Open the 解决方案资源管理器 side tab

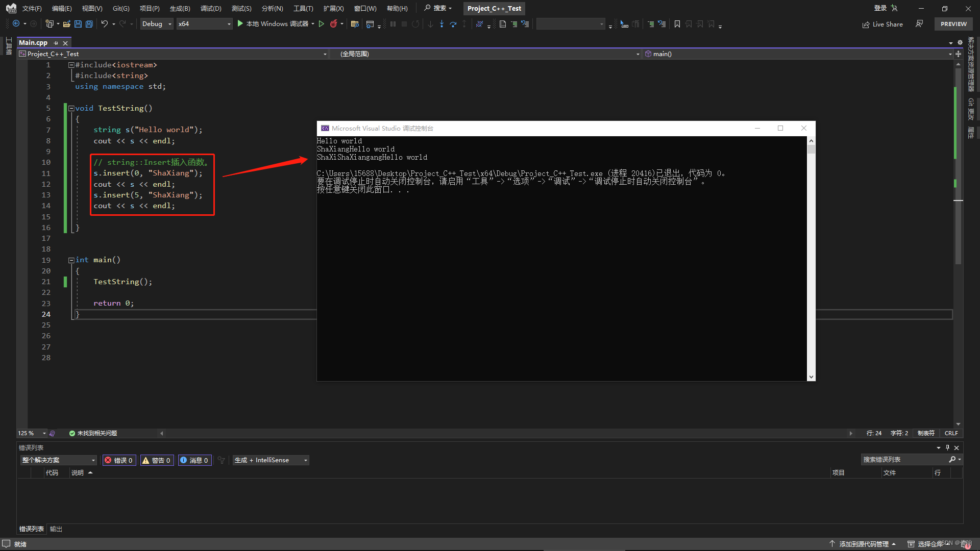click(x=971, y=65)
